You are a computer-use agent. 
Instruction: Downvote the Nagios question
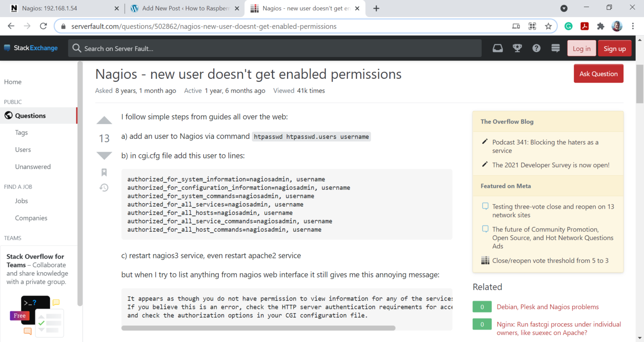pyautogui.click(x=104, y=155)
